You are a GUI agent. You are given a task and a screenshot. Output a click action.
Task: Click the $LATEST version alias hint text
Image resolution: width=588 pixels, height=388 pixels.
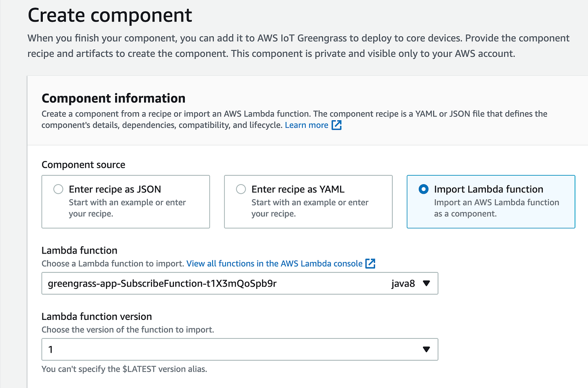124,369
